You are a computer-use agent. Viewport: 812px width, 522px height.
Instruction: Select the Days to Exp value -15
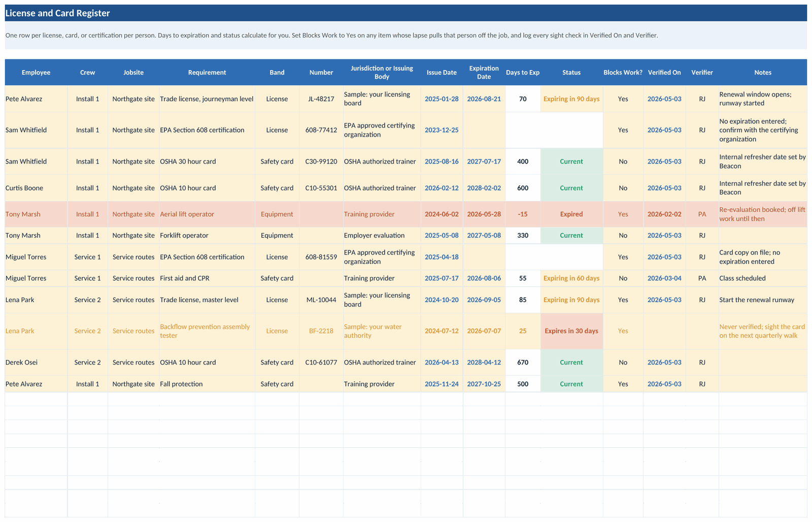click(523, 214)
